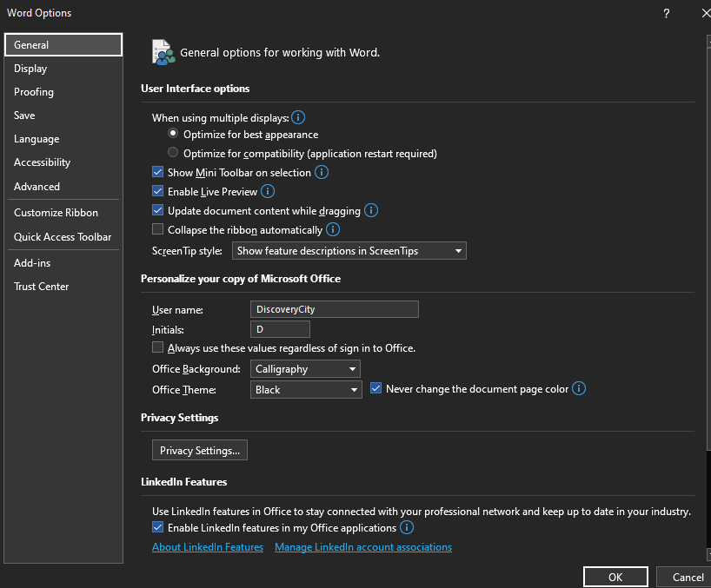
Task: Go to the Add-ins category
Action: [x=63, y=263]
